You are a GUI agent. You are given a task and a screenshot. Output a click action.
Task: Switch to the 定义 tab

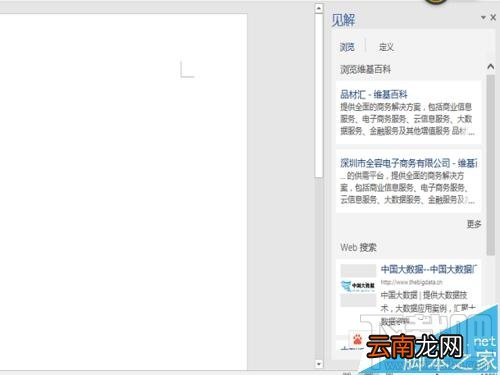(x=386, y=47)
